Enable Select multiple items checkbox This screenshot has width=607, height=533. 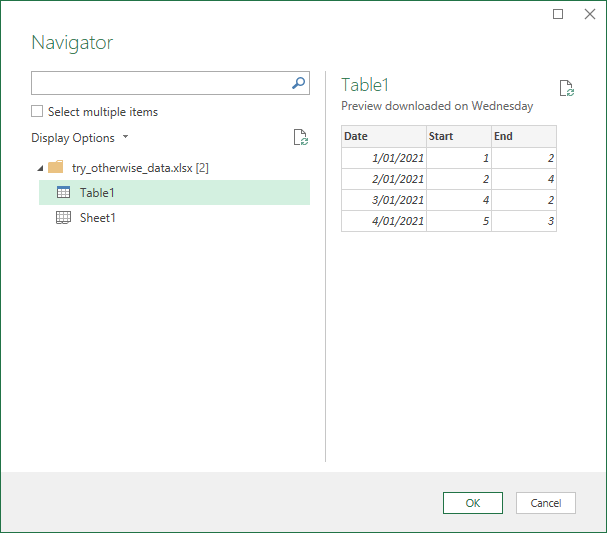[x=37, y=111]
